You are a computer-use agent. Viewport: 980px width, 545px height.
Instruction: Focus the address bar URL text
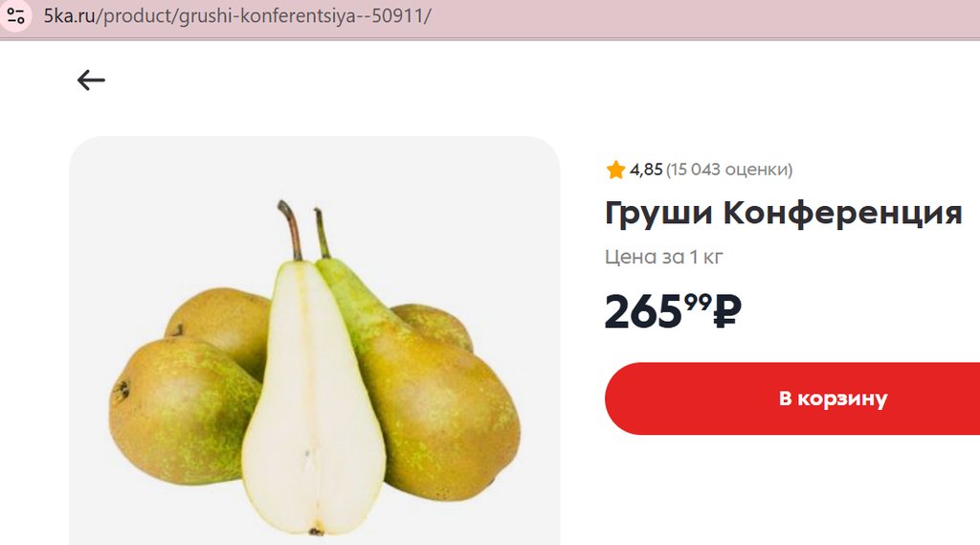(x=237, y=15)
